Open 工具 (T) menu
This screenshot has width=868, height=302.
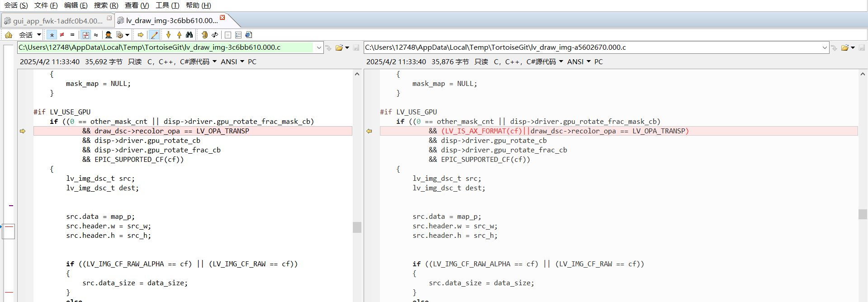coord(167,5)
